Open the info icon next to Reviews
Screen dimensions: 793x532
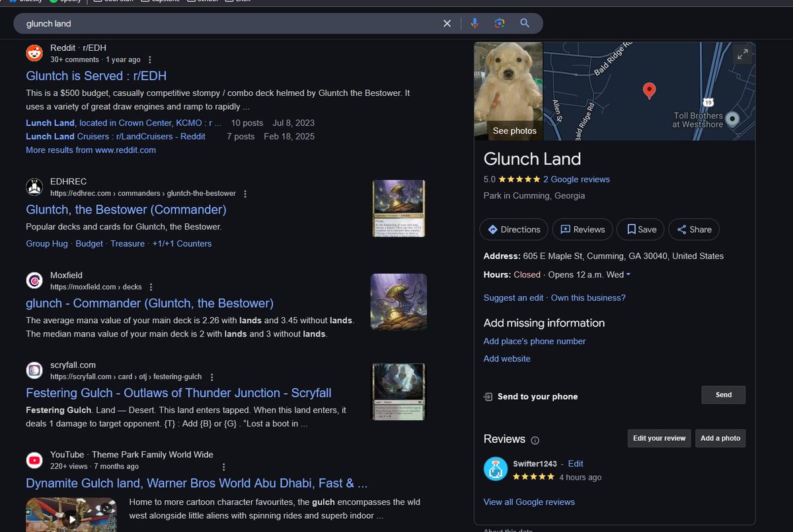[535, 440]
